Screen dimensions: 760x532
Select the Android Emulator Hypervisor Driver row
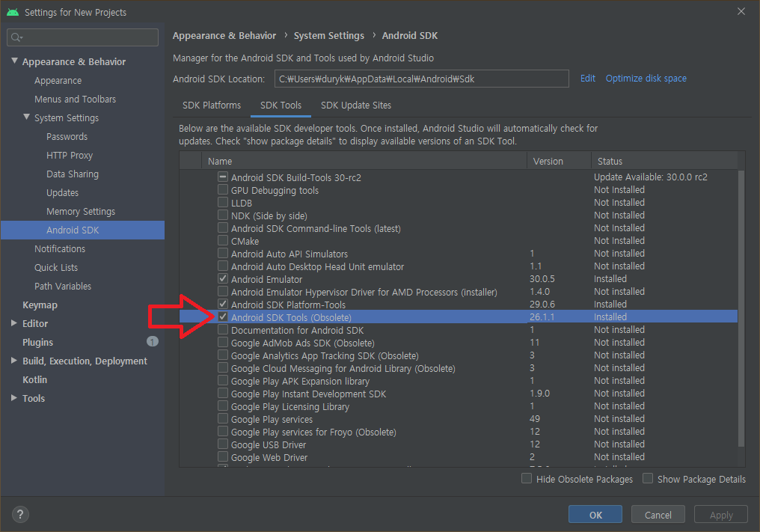tap(458, 292)
